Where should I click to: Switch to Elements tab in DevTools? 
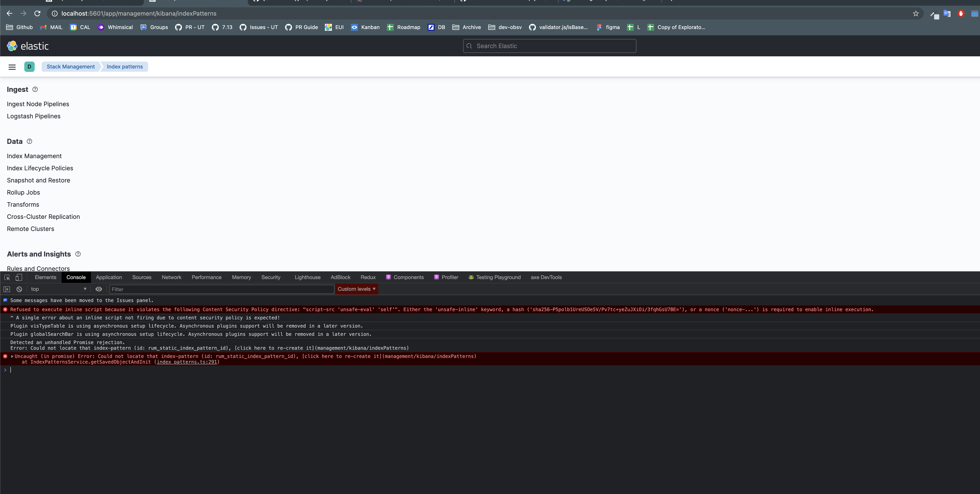click(46, 278)
